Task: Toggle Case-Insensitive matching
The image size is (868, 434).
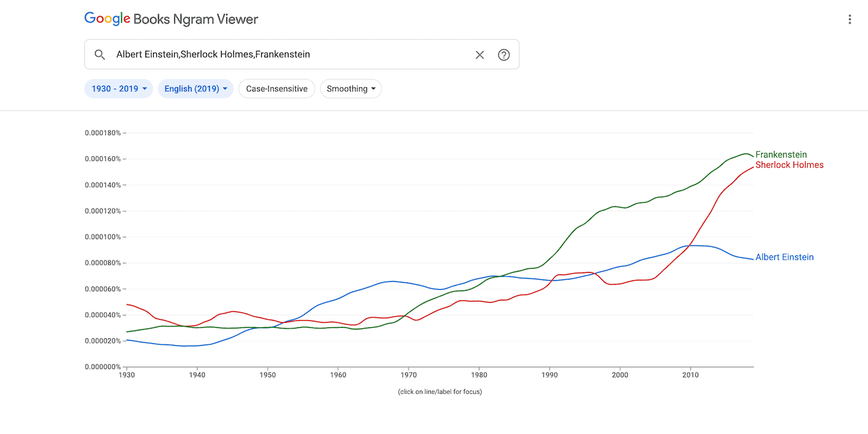Action: click(276, 88)
